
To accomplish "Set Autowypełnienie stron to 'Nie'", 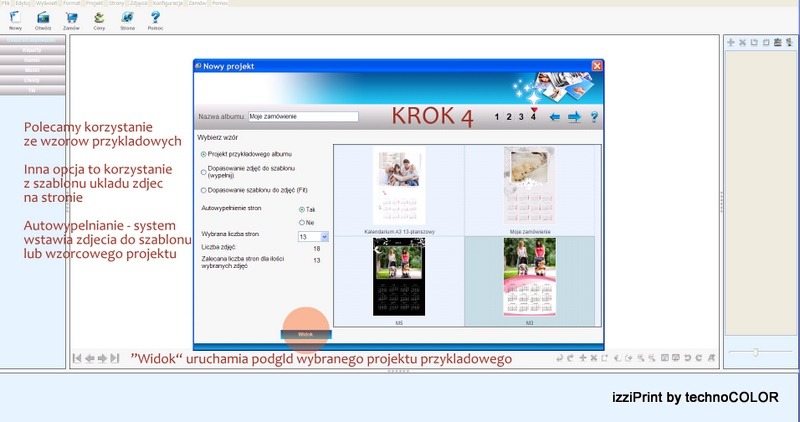I will point(302,222).
